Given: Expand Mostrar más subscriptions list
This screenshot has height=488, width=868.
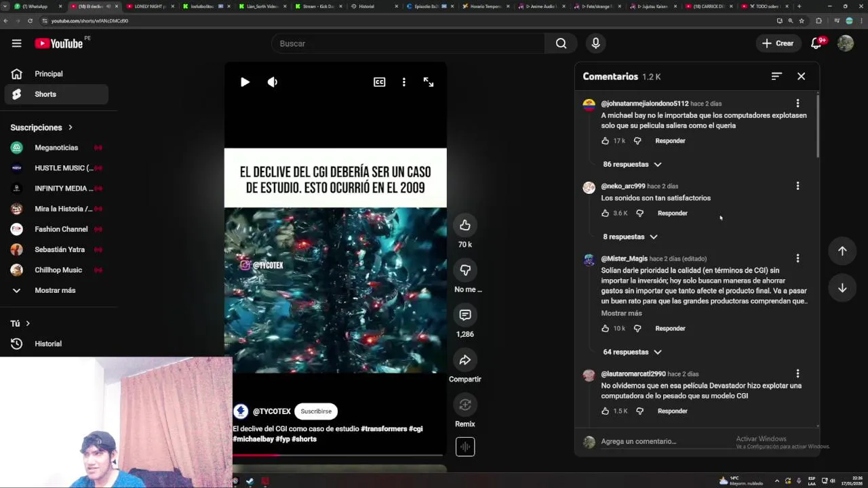Looking at the screenshot, I should 56,290.
